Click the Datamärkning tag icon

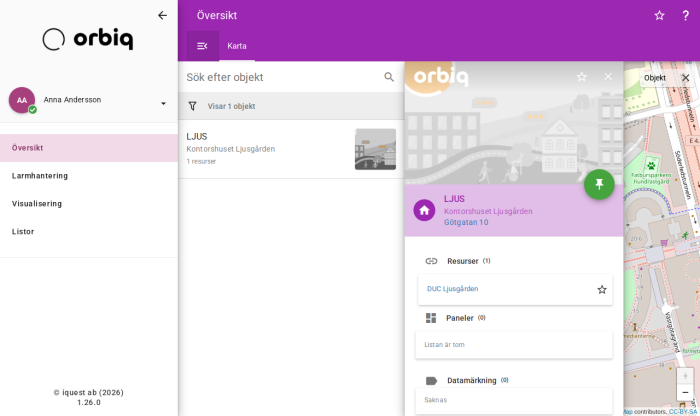(431, 381)
